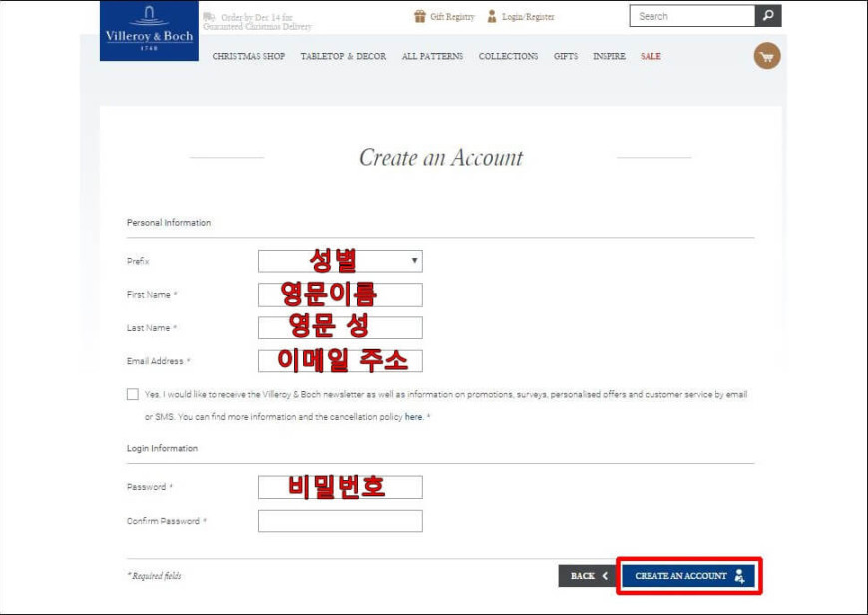This screenshot has width=868, height=615.
Task: Click the Search text field
Action: [x=692, y=16]
